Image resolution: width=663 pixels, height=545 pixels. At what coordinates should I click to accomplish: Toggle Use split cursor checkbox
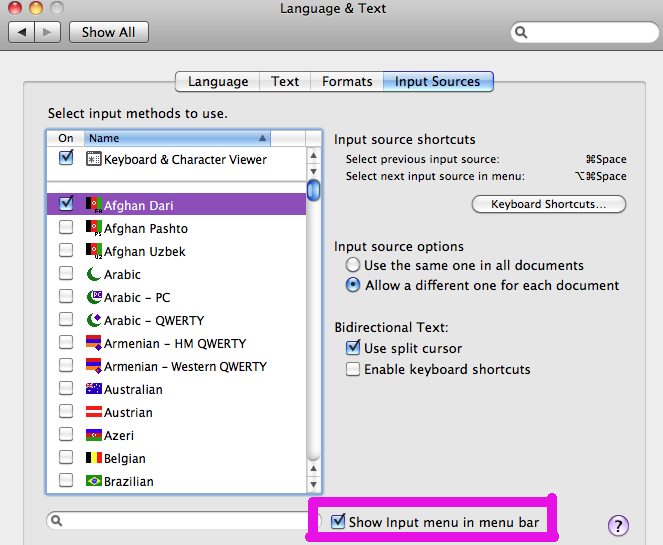[353, 348]
